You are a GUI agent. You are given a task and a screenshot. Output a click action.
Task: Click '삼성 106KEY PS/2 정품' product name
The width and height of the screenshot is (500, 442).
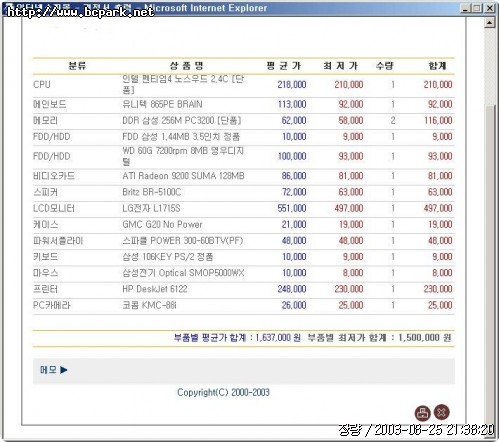168,257
